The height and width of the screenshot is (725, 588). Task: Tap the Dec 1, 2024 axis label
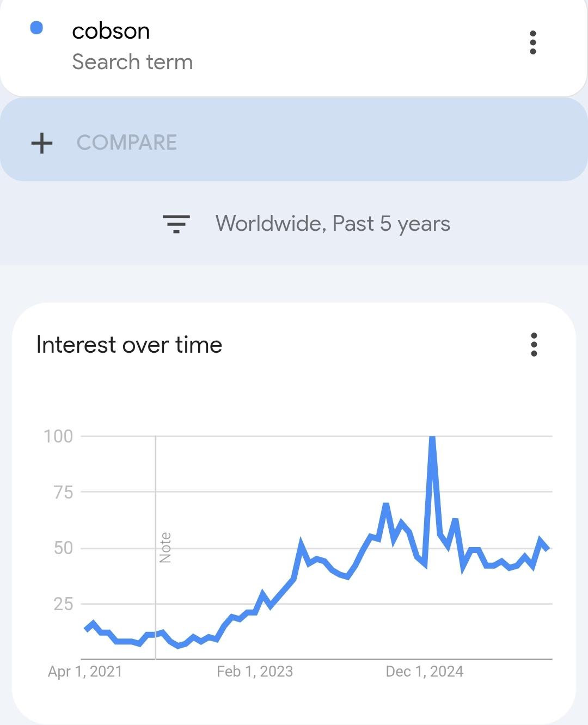425,672
